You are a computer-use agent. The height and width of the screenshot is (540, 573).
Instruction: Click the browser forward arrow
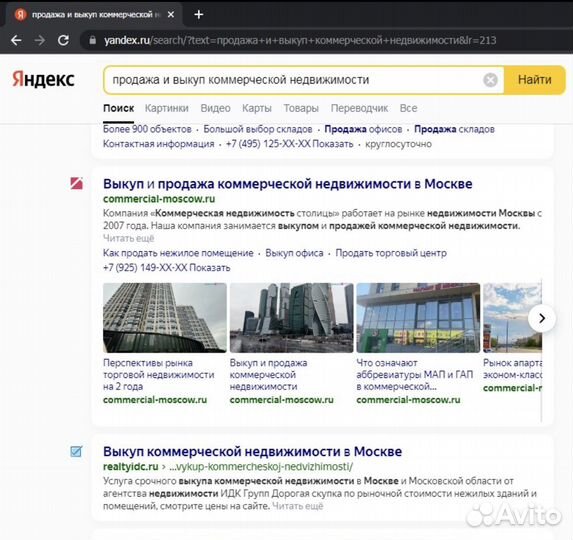[x=39, y=40]
